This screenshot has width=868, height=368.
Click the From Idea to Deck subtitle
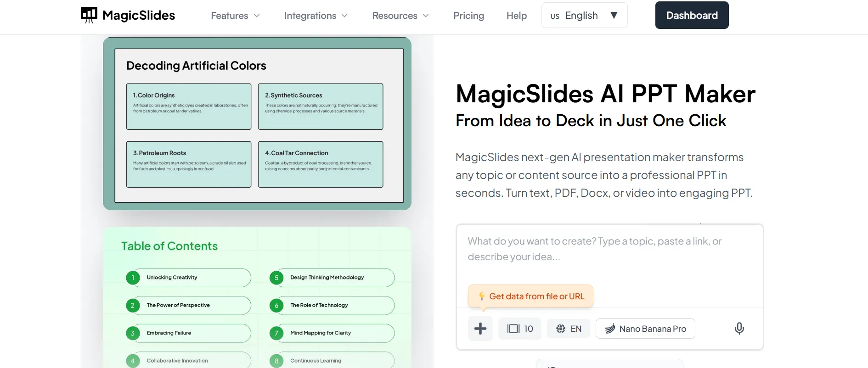pos(591,121)
